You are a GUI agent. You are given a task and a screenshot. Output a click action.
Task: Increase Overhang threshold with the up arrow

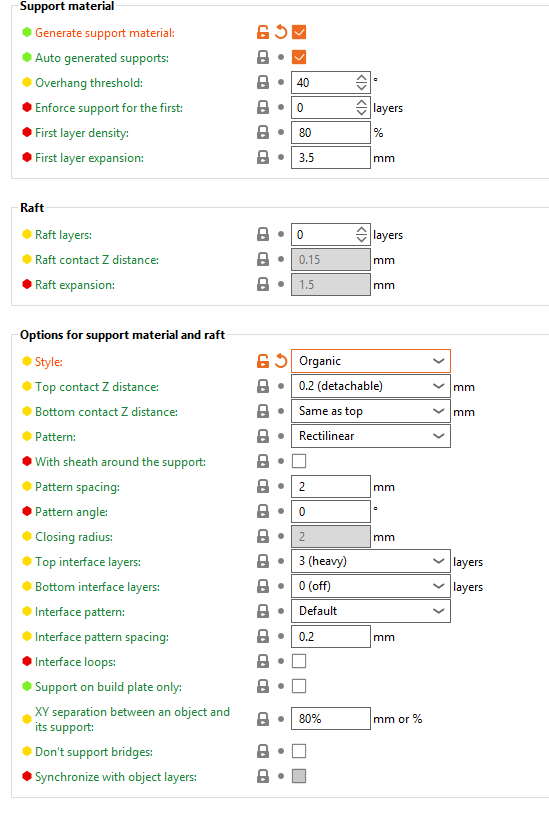pos(361,77)
